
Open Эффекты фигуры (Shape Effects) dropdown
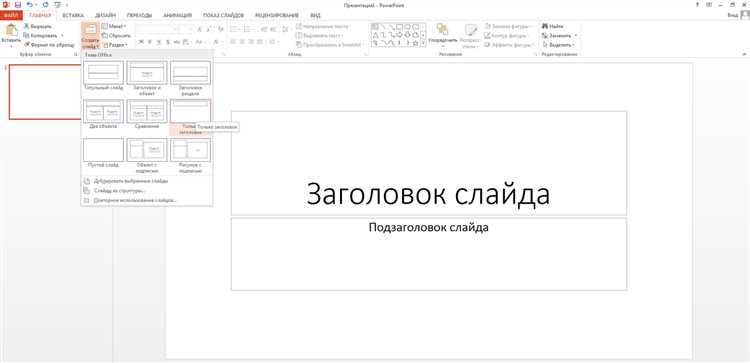tap(509, 44)
